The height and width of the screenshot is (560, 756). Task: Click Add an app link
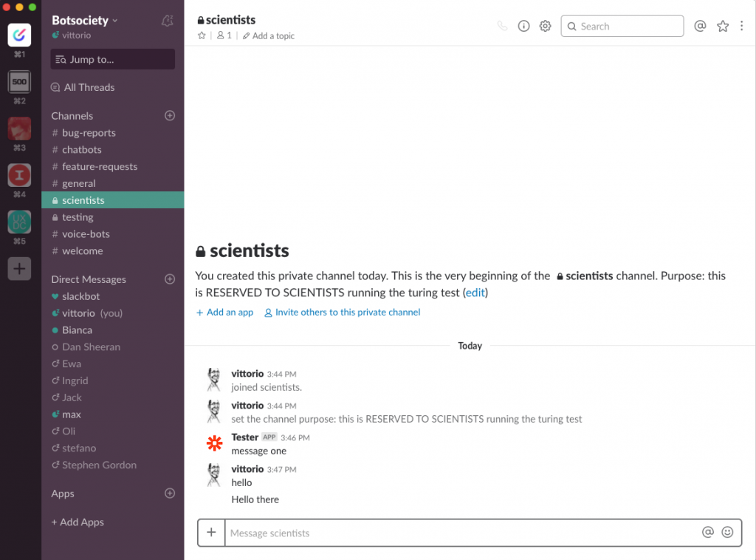pos(224,312)
